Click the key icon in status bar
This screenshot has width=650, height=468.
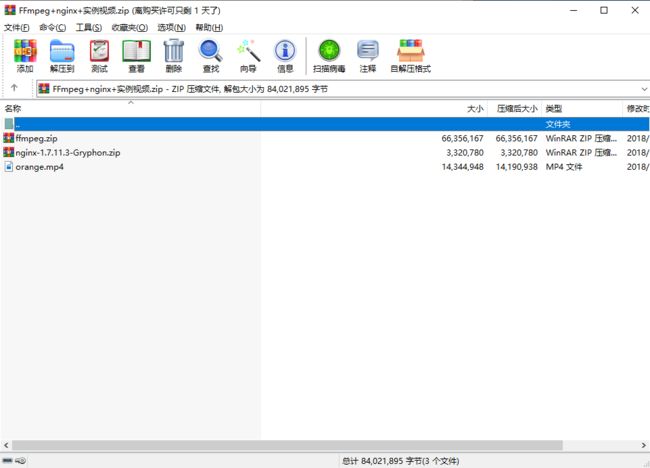tap(20, 461)
